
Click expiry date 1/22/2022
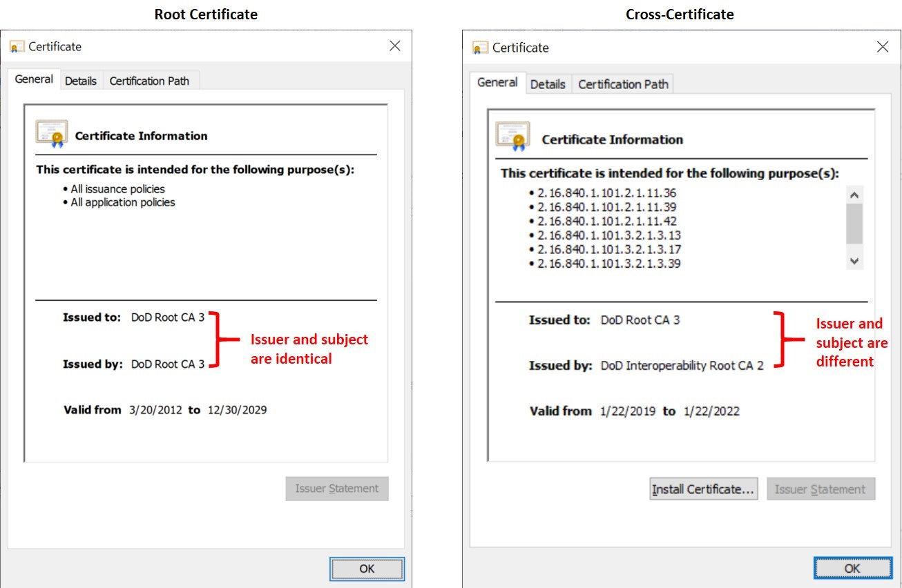pos(711,411)
